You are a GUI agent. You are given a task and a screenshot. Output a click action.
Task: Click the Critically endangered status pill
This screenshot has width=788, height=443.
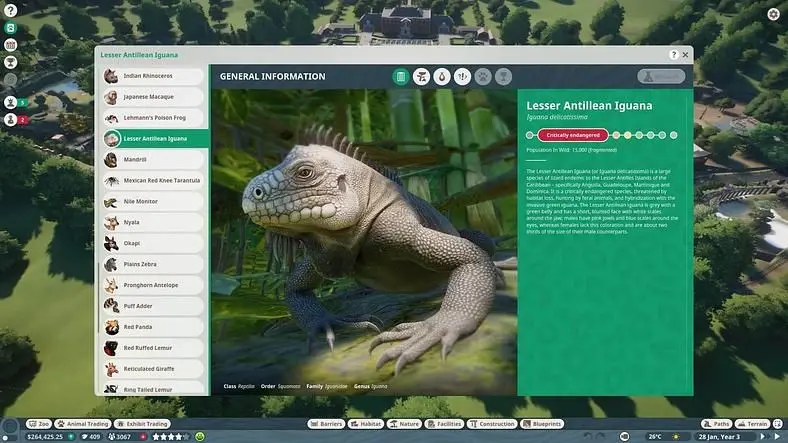tap(573, 135)
